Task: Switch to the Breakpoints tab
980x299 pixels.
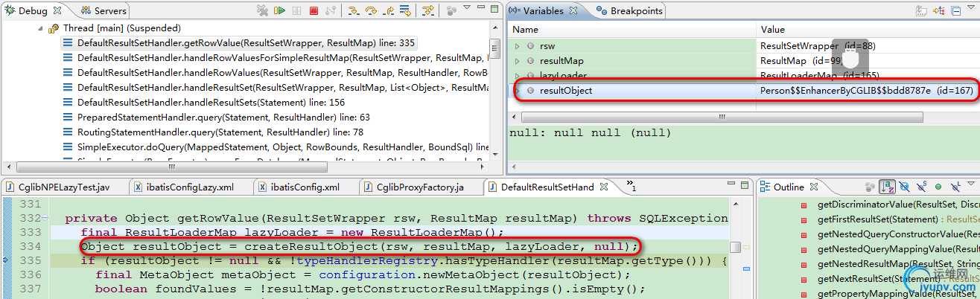Action: point(629,11)
